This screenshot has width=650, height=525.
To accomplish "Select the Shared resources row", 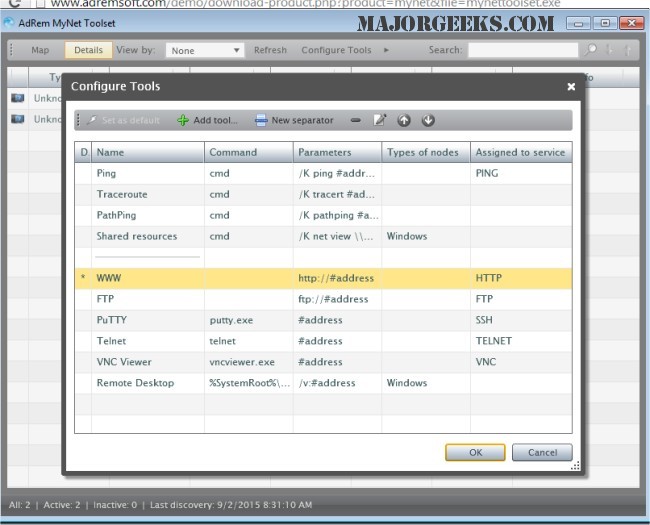I will tap(323, 236).
